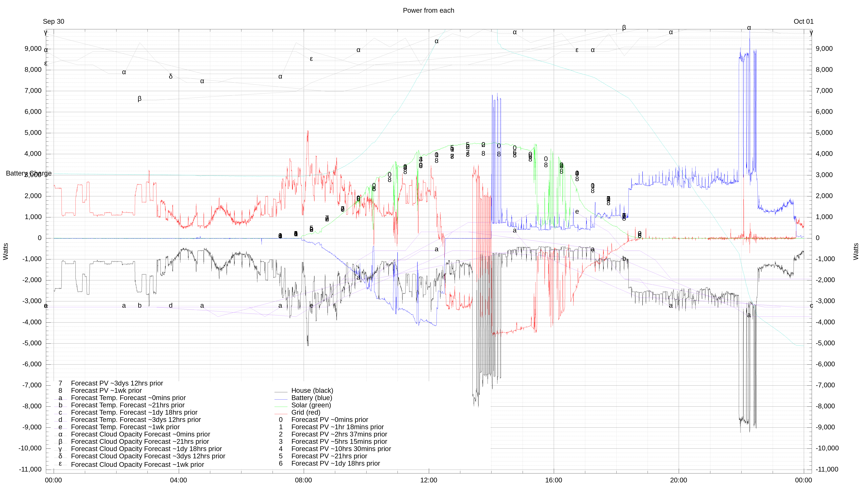The width and height of the screenshot is (868, 488).
Task: Click the chart title "Power from each"
Action: [x=428, y=11]
